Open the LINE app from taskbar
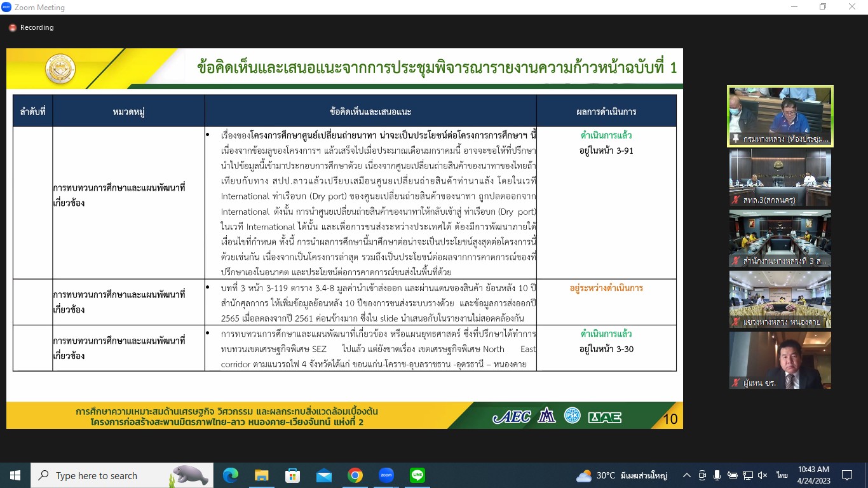The width and height of the screenshot is (868, 488). (417, 475)
